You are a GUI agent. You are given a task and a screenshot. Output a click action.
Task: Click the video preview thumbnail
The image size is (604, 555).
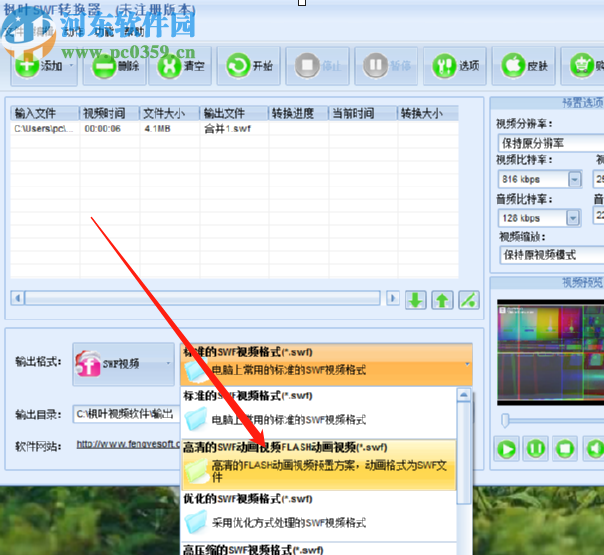pyautogui.click(x=550, y=352)
